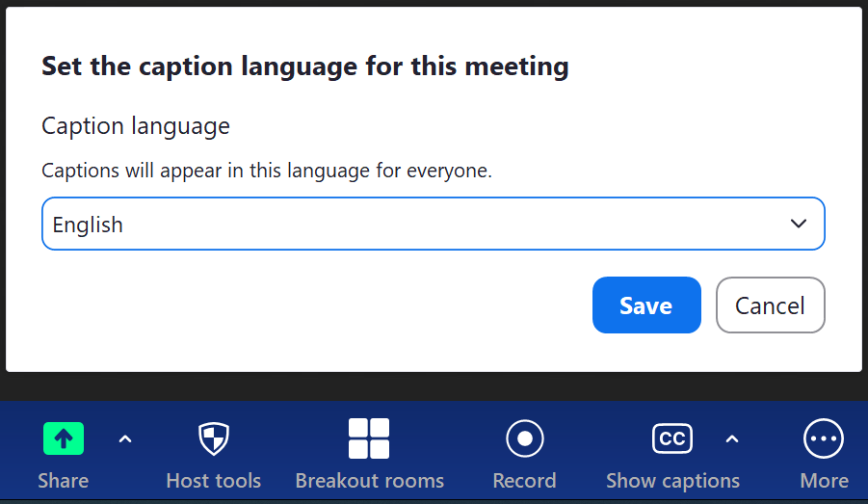Open the English caption language dropdown
Screen dimensions: 868x504
[x=414, y=225]
